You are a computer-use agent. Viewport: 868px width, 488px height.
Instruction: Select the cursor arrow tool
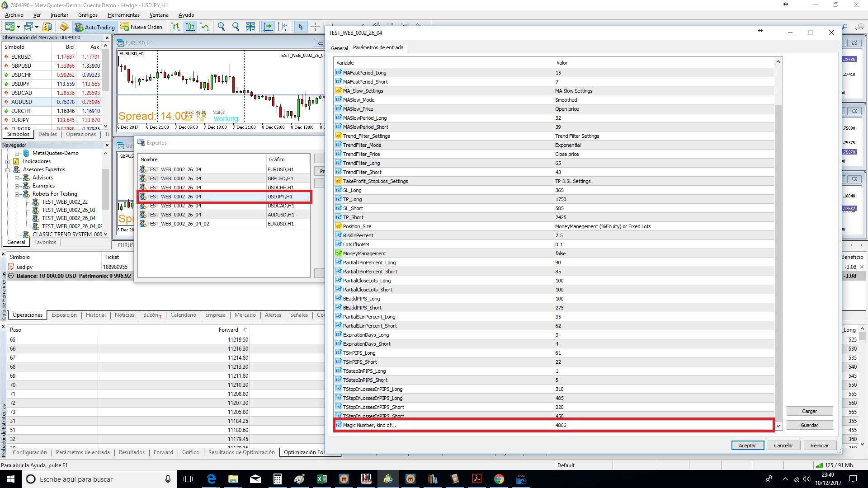point(301,27)
